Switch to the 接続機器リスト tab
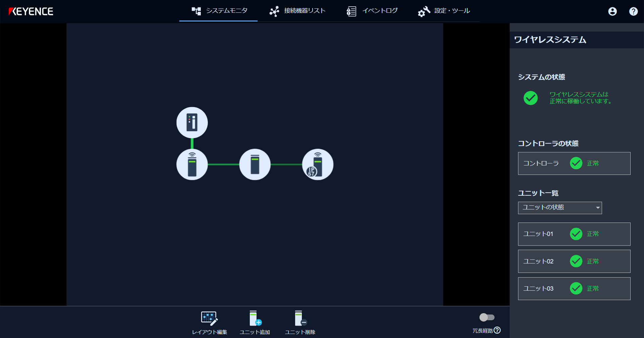The height and width of the screenshot is (338, 644). click(x=297, y=11)
